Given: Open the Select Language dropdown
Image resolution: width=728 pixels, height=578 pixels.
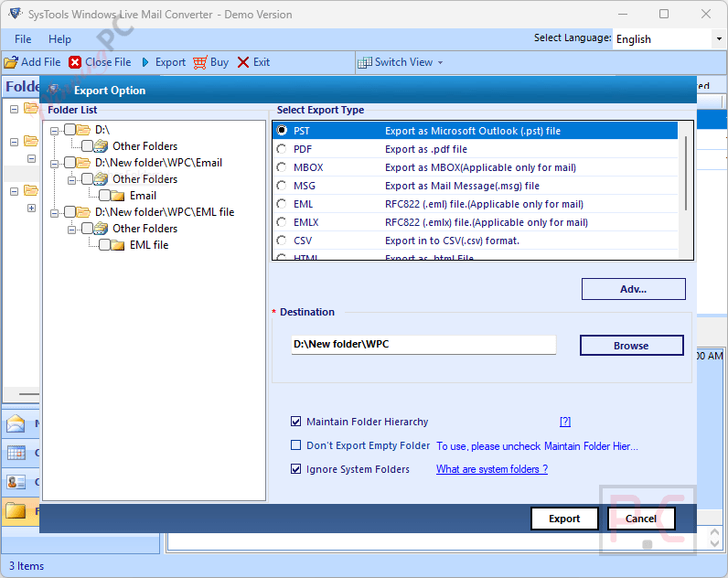Looking at the screenshot, I should pyautogui.click(x=719, y=39).
